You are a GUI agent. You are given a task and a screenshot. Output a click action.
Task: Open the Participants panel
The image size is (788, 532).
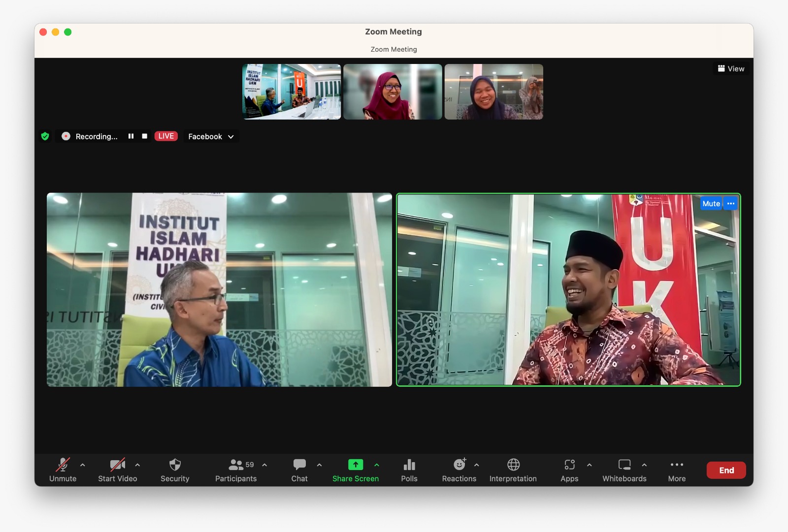point(236,470)
